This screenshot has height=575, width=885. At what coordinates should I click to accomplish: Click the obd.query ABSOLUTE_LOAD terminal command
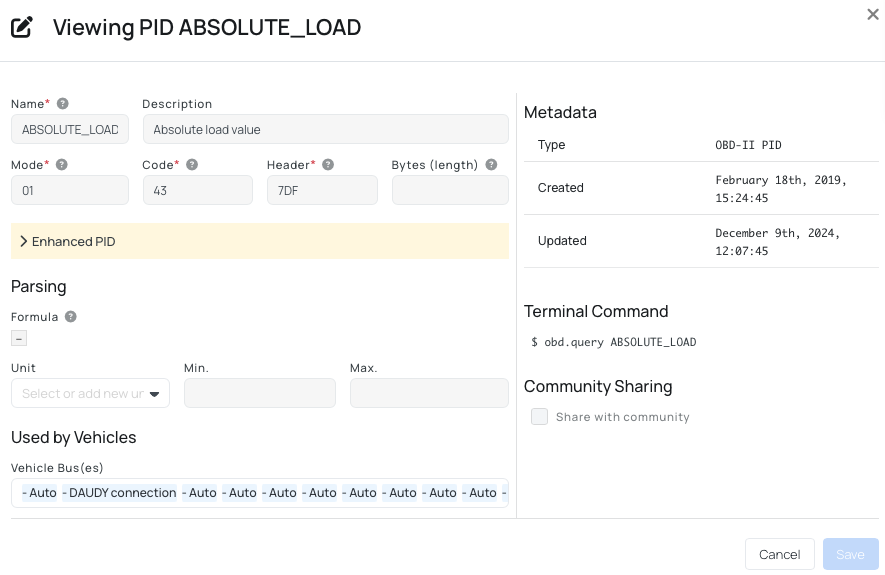click(x=614, y=342)
